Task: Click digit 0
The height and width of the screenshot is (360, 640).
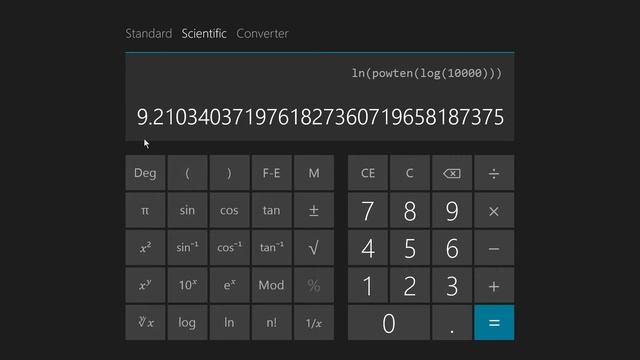Action: click(389, 322)
